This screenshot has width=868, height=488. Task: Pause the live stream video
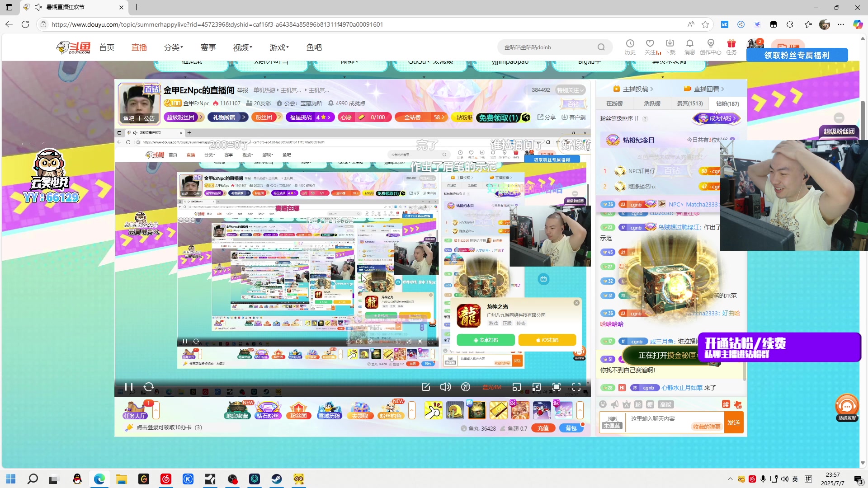[x=129, y=387]
